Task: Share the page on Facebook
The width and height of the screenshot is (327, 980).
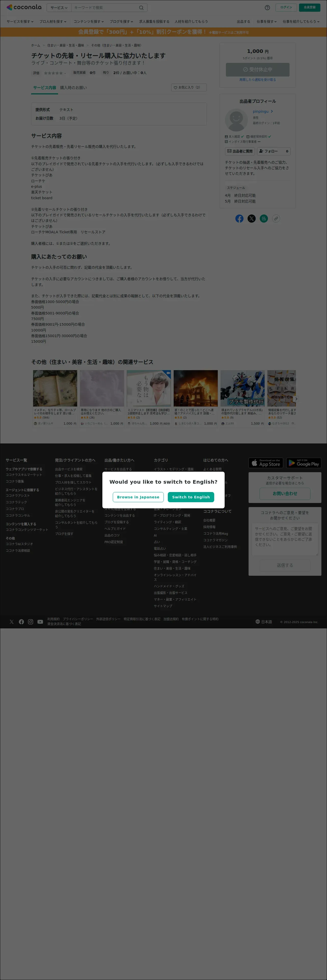Action: (239, 218)
